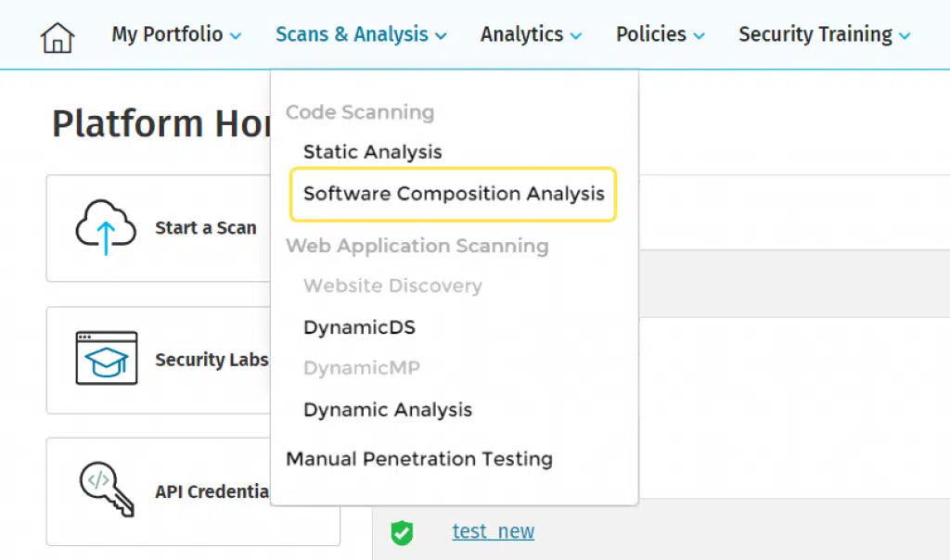Open the Security Labs label
The height and width of the screenshot is (560, 950).
212,360
